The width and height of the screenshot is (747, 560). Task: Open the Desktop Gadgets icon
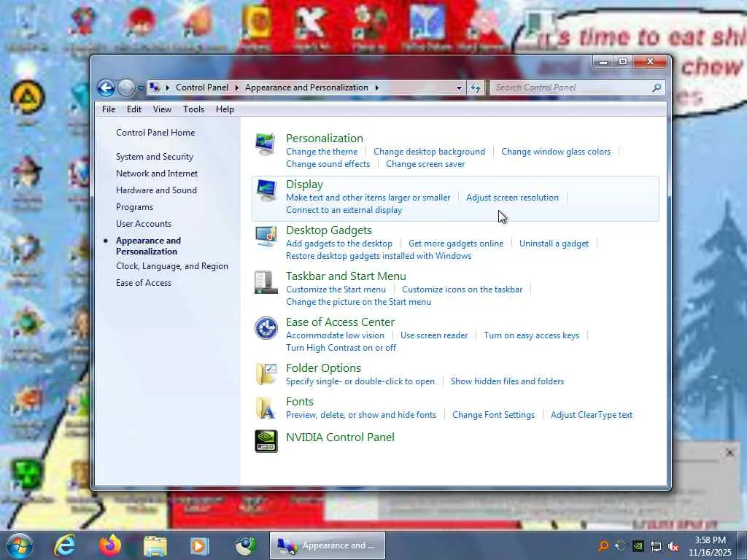click(x=266, y=236)
